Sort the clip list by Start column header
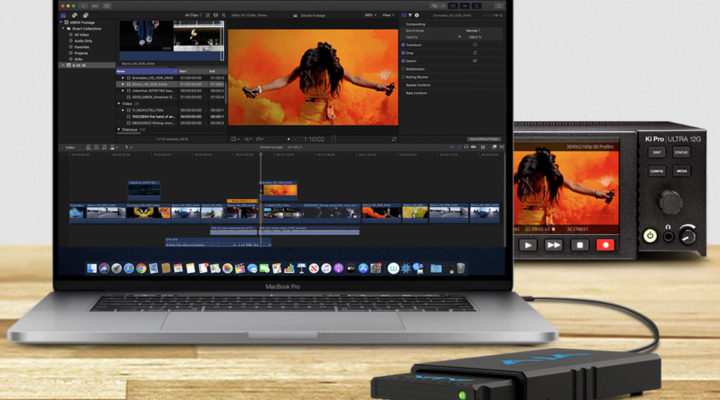The height and width of the screenshot is (400, 720). 193,71
